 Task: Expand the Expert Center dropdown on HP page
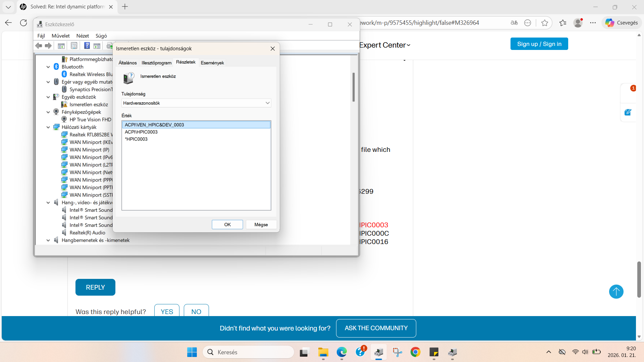coord(385,45)
